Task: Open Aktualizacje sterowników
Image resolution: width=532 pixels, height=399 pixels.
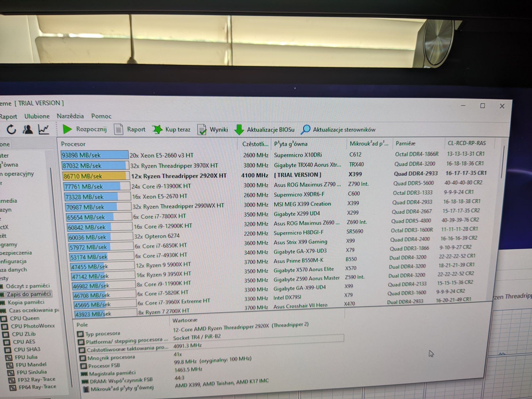Action: 338,130
